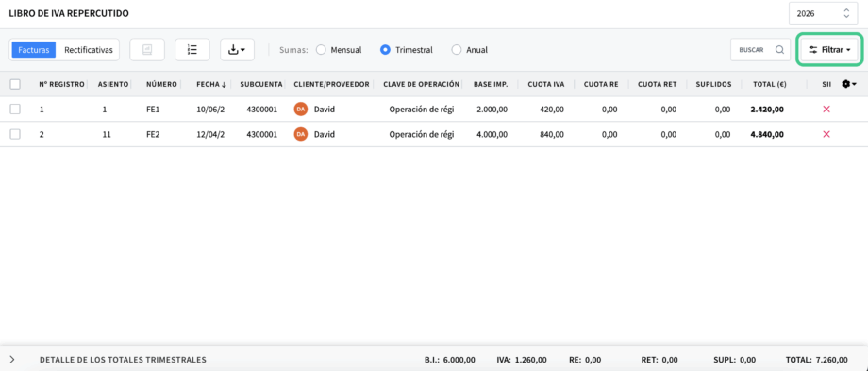Sort by the Fecha column header
Viewport: 868px width, 371px height.
pos(211,84)
